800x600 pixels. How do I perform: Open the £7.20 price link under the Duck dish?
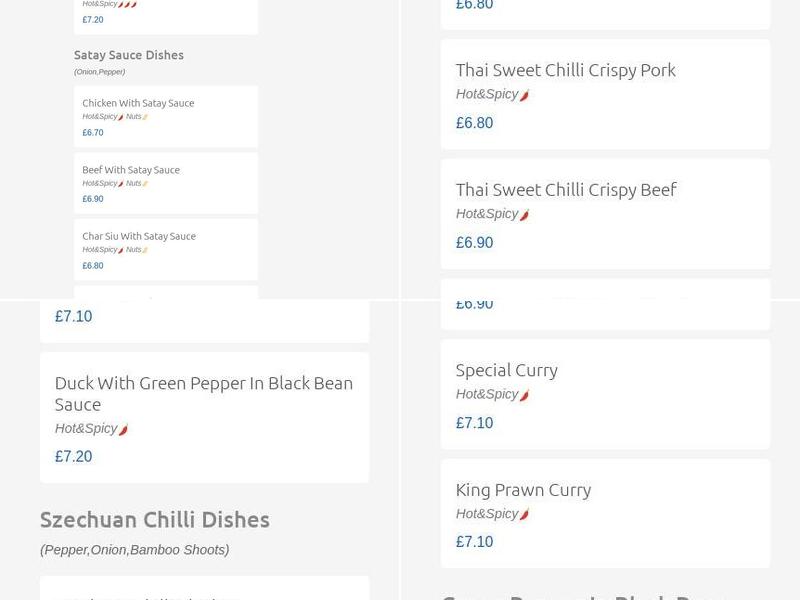click(x=72, y=456)
